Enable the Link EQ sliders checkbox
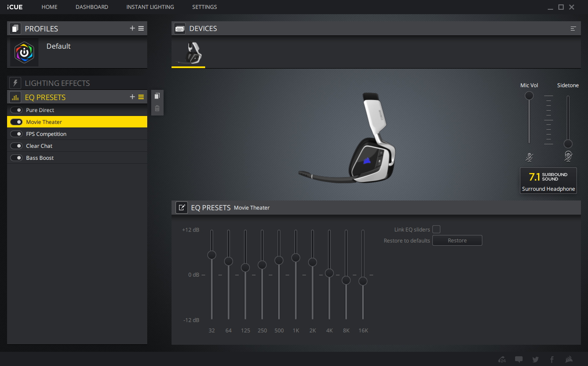The width and height of the screenshot is (588, 366). pyautogui.click(x=436, y=229)
